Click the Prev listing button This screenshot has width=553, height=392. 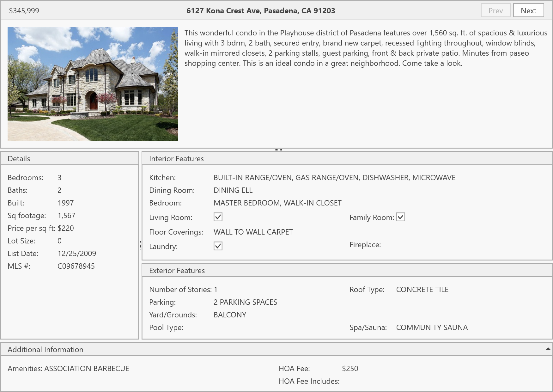tap(495, 10)
